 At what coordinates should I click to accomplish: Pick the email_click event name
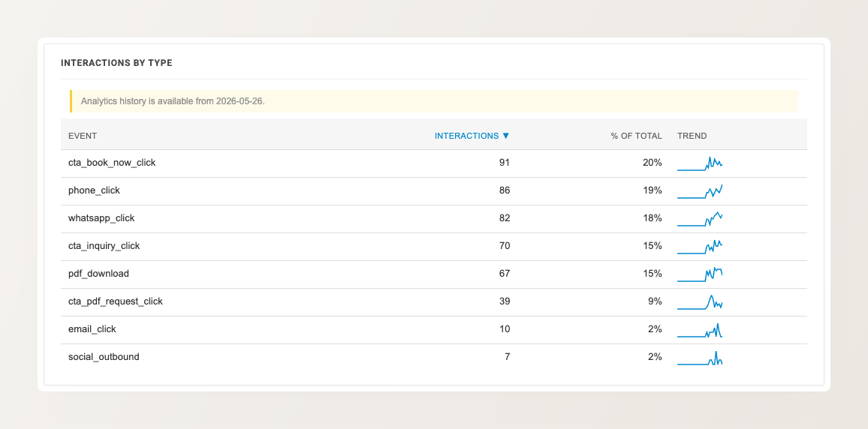(92, 329)
